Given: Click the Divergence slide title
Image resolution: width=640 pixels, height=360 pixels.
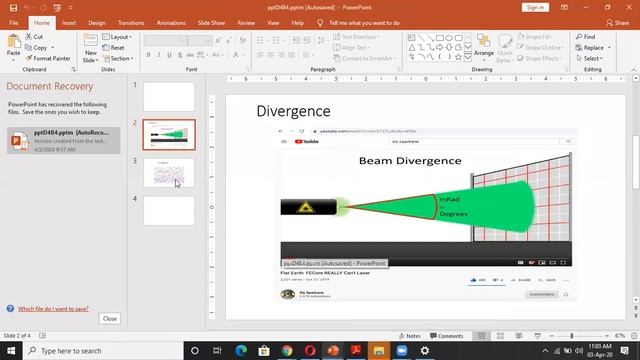Looking at the screenshot, I should click(293, 111).
